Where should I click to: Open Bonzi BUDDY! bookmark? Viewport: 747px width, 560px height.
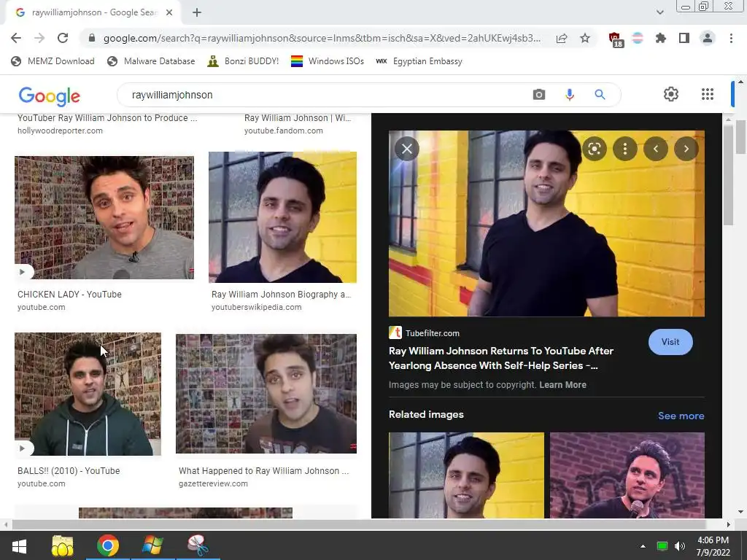point(243,61)
